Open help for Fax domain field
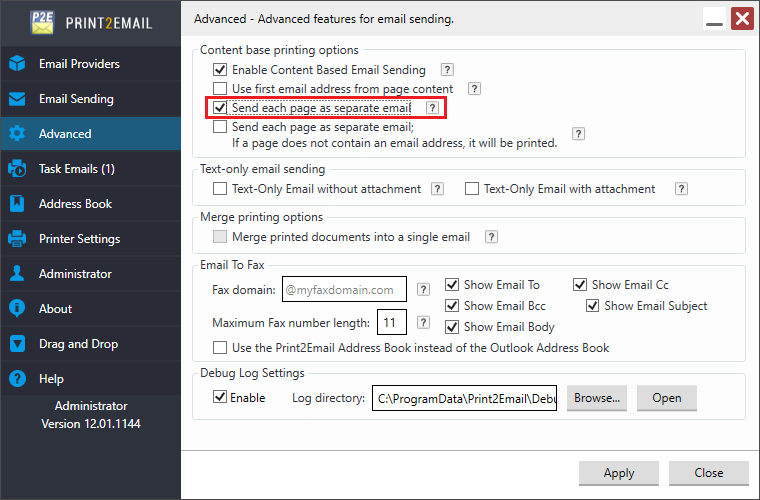This screenshot has width=760, height=500. tap(423, 289)
